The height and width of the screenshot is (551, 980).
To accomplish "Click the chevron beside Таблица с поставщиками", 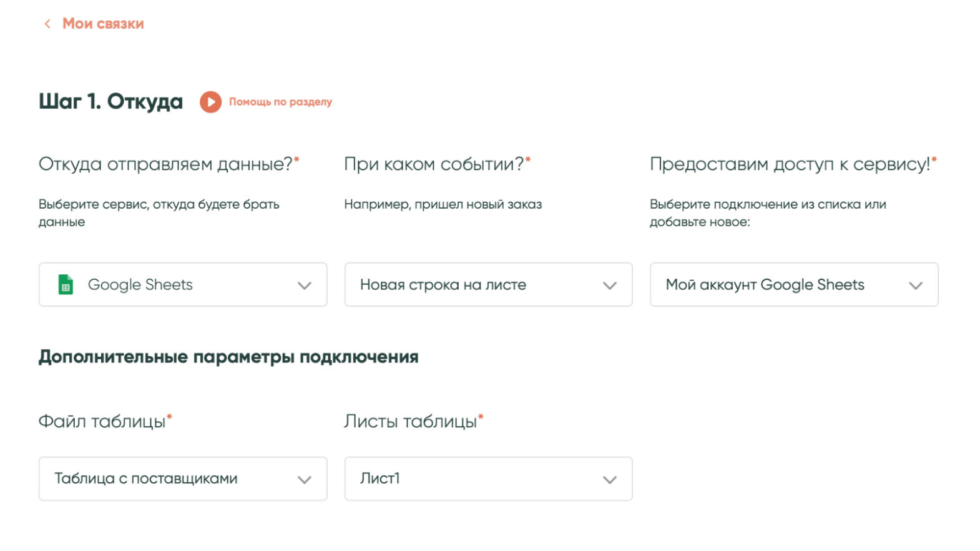I will (305, 480).
